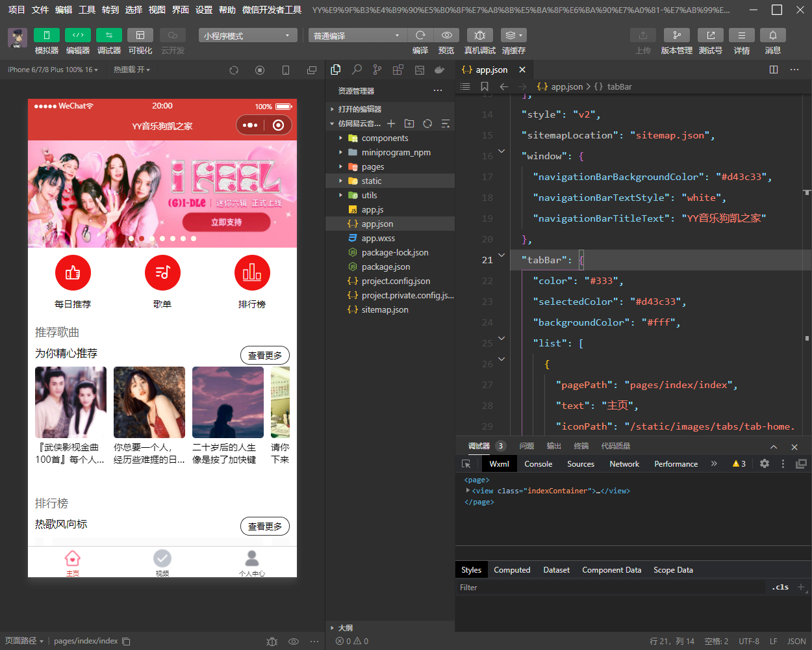Image resolution: width=812 pixels, height=650 pixels.
Task: Switch to the Sources tab
Action: 581,464
